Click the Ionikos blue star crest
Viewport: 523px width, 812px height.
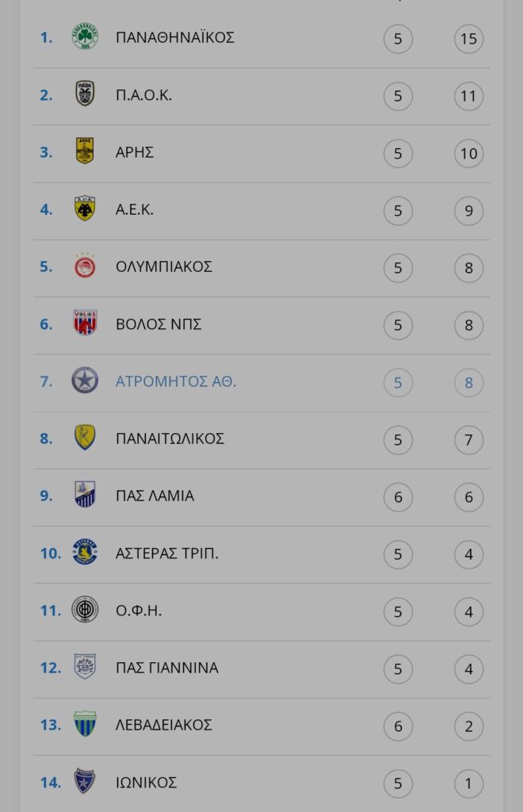tap(85, 781)
